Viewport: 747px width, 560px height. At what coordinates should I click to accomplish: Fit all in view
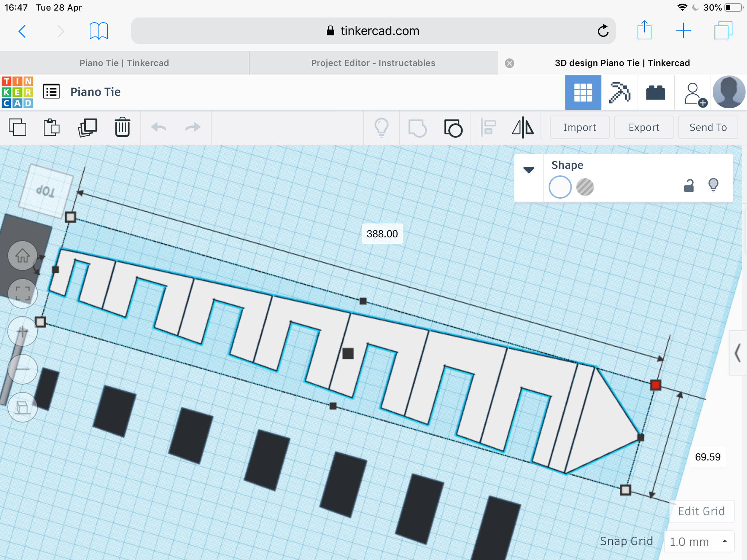coord(23,293)
